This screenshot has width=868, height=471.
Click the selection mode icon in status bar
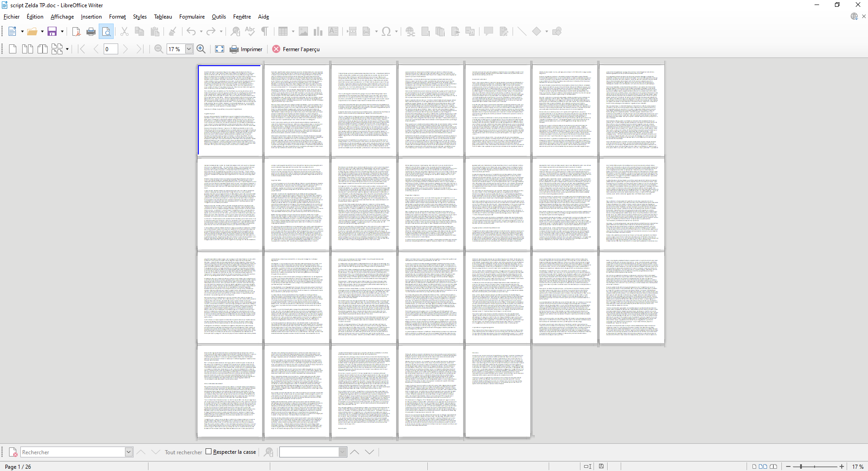click(x=588, y=466)
